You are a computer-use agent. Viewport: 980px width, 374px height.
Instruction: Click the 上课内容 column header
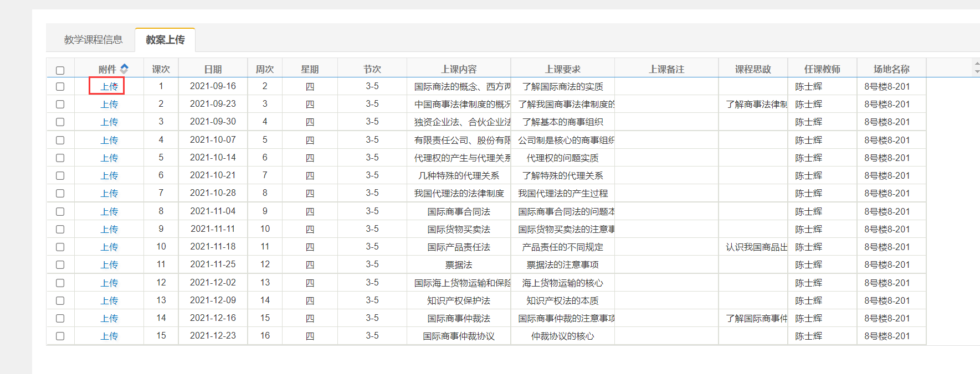458,69
